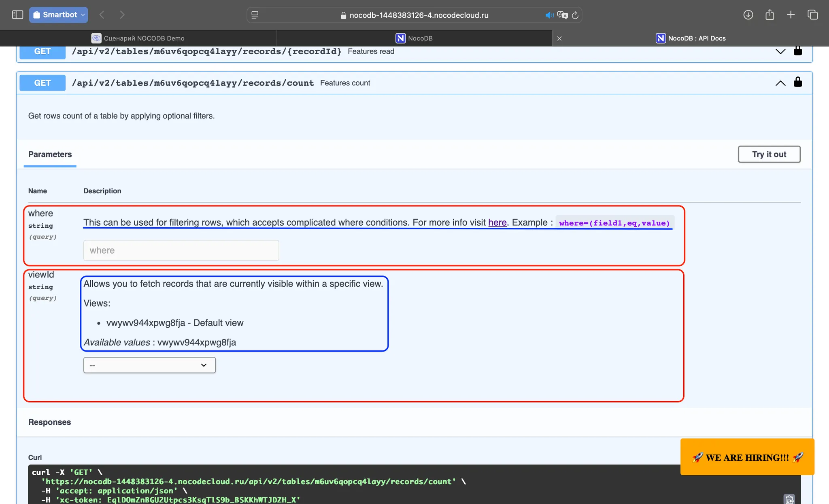Screen dimensions: 829x504
Task: Click the translate icon in address bar
Action: 562,15
